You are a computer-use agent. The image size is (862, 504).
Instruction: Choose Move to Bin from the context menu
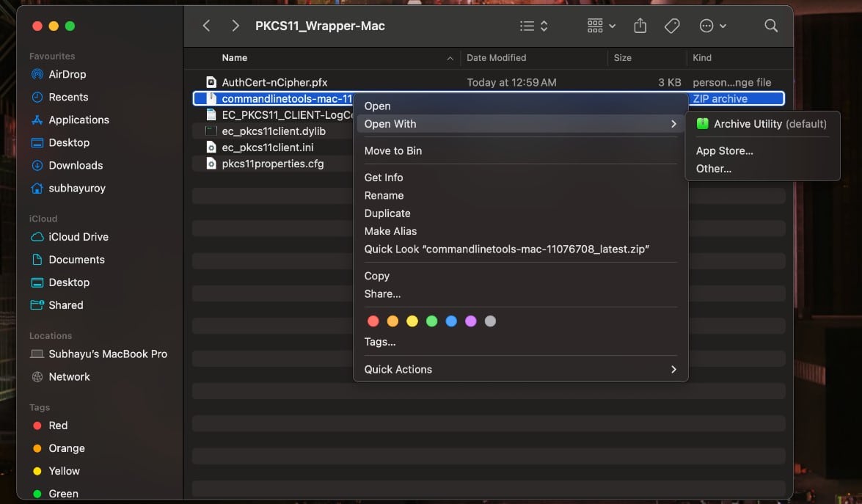click(x=393, y=150)
